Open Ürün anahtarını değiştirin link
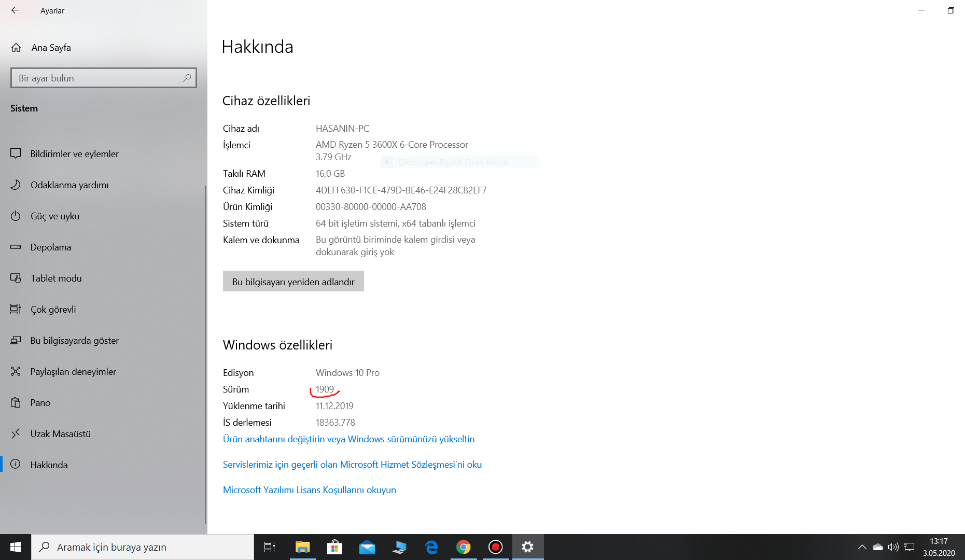The image size is (965, 560). coord(348,439)
